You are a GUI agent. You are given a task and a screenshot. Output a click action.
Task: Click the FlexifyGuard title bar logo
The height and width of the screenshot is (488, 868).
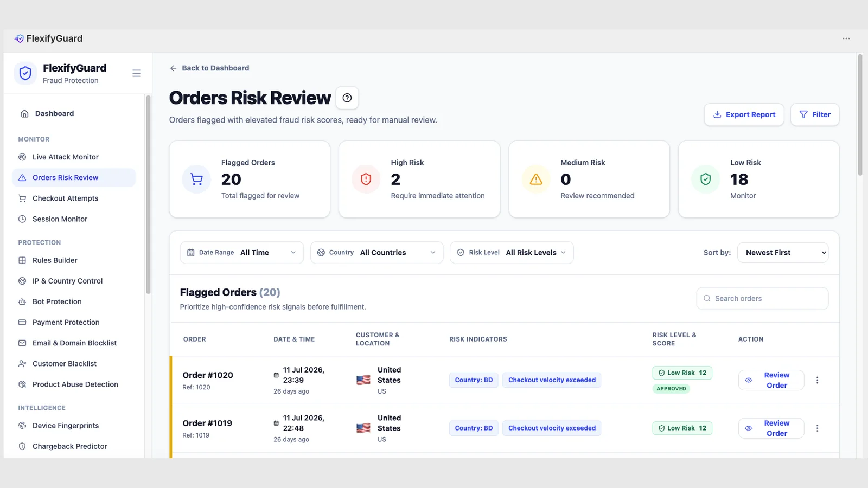coord(19,38)
